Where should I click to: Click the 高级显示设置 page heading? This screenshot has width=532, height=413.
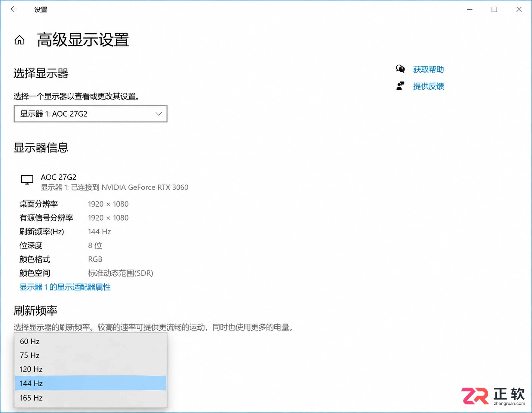tap(83, 40)
